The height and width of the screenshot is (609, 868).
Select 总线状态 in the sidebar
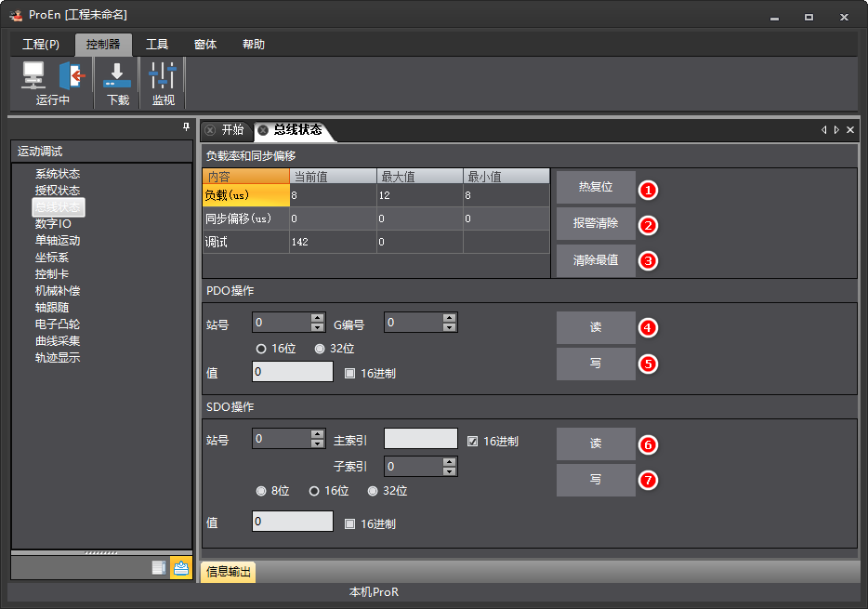coord(59,207)
